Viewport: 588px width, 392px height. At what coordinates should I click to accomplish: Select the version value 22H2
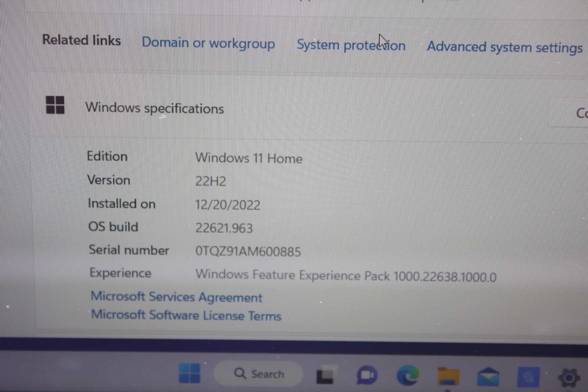point(211,181)
